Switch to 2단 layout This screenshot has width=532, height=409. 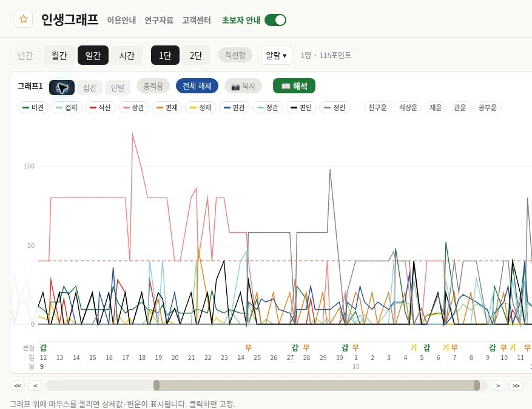click(x=196, y=55)
